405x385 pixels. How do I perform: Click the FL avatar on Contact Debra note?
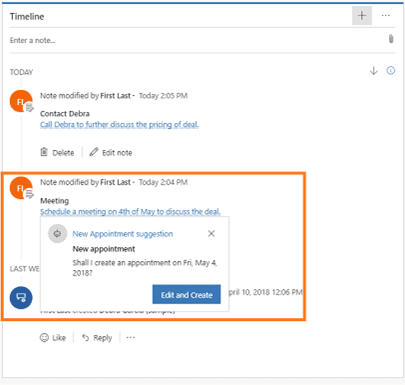coord(21,101)
